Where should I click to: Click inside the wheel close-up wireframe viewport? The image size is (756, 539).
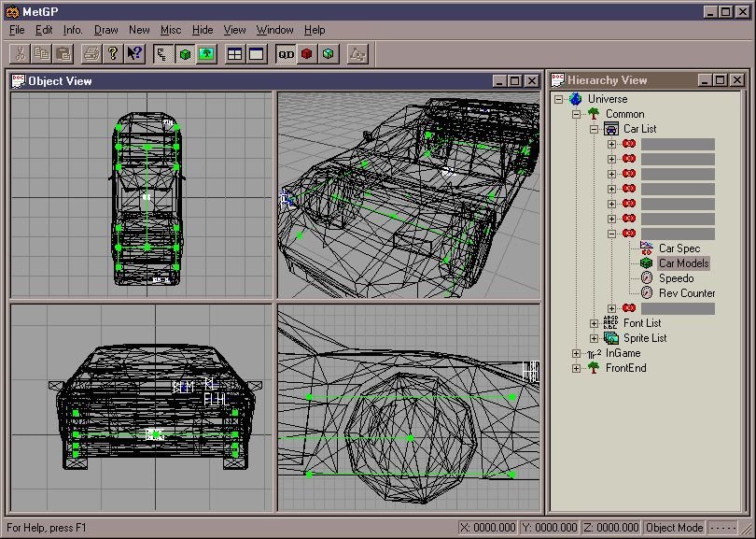pos(409,407)
